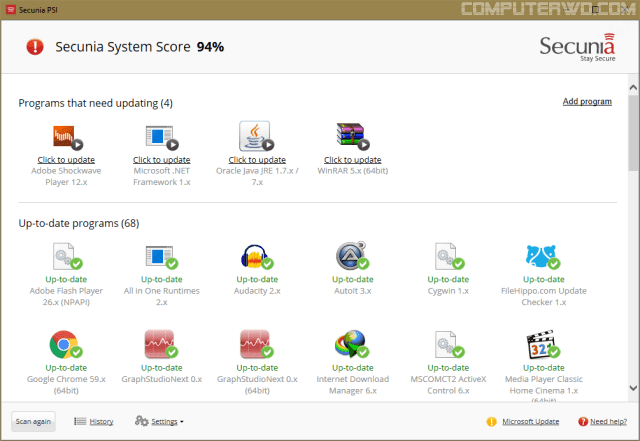The height and width of the screenshot is (441, 640).
Task: Click 'Up-to-date' label under Audacity
Action: tap(257, 279)
